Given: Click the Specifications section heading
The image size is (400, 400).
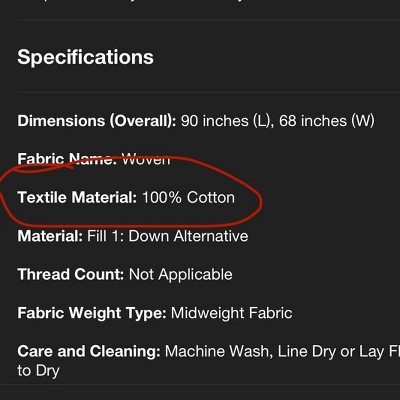Looking at the screenshot, I should point(85,57).
